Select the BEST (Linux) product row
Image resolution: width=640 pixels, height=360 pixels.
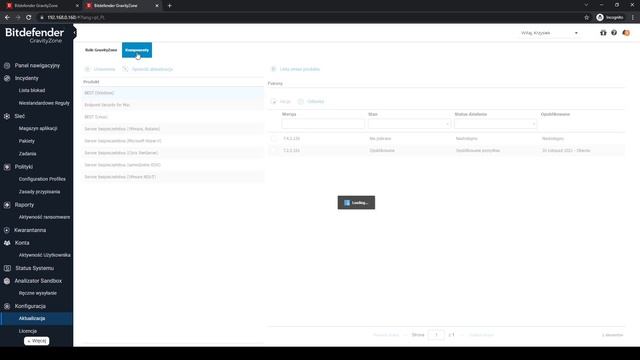pos(173,117)
